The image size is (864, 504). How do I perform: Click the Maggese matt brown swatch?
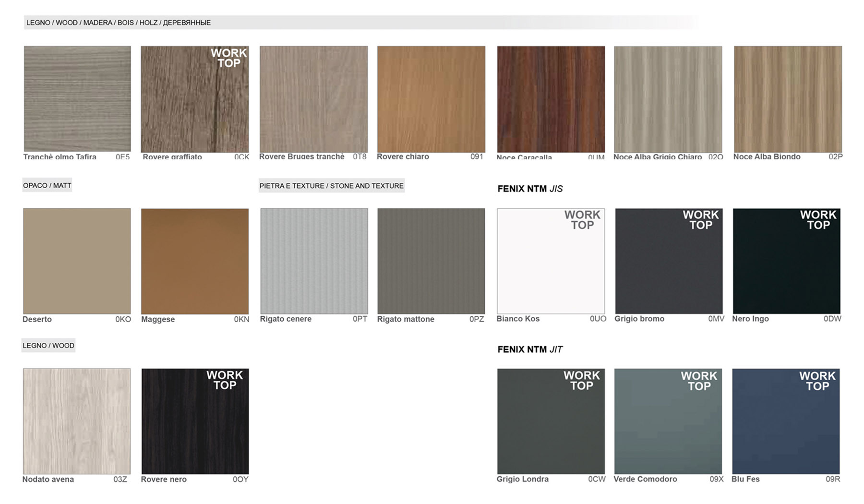tap(194, 261)
